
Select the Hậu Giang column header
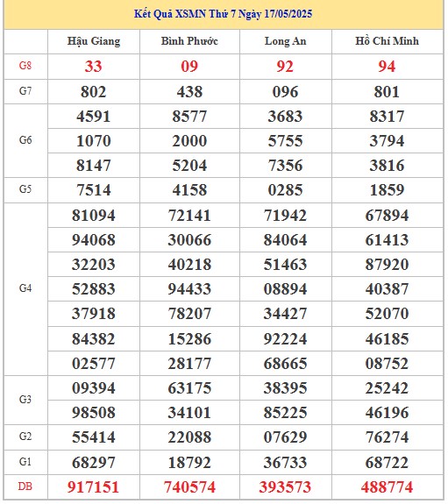pyautogui.click(x=94, y=41)
